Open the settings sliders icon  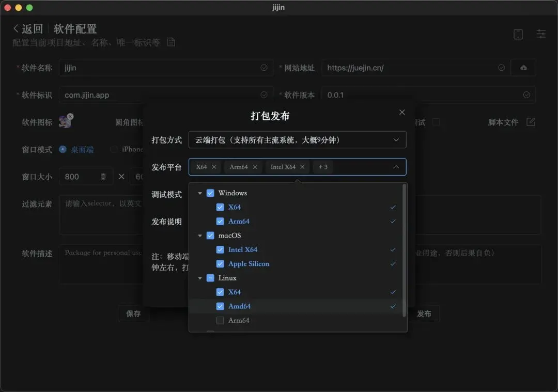(x=540, y=34)
